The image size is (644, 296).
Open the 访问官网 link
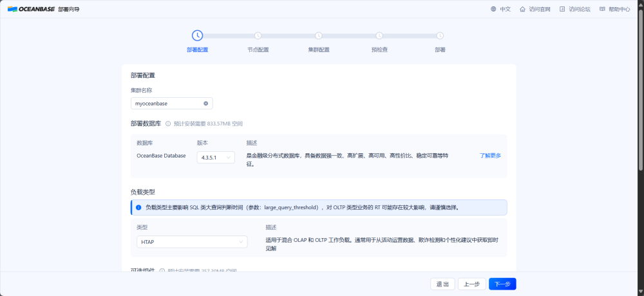[540, 9]
